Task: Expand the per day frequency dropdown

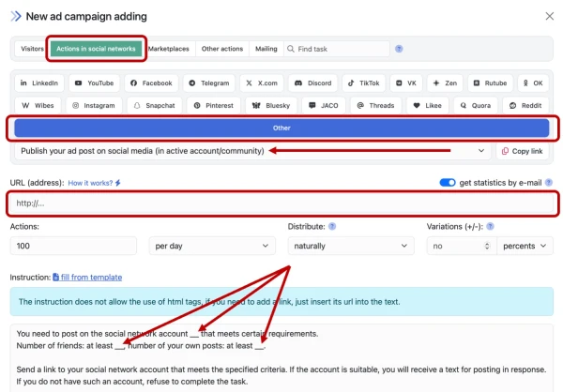Action: [212, 246]
